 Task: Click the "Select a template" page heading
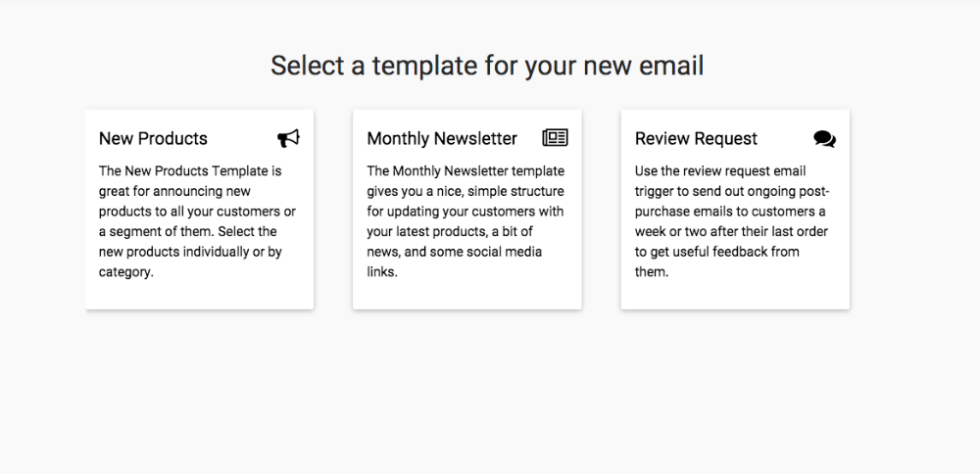tap(487, 66)
